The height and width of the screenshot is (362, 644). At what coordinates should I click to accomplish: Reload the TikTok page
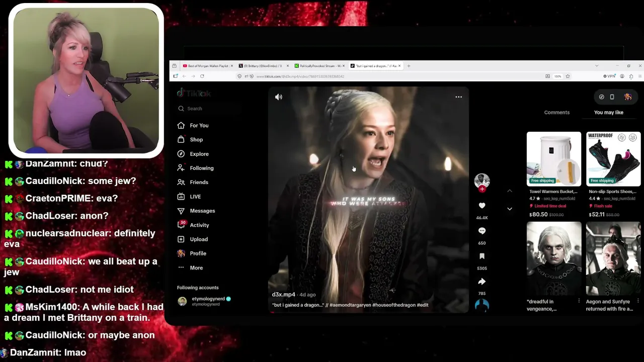202,76
